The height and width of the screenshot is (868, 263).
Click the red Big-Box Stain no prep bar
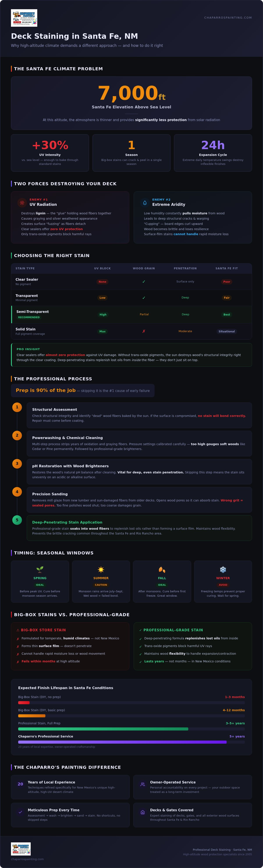click(24, 702)
